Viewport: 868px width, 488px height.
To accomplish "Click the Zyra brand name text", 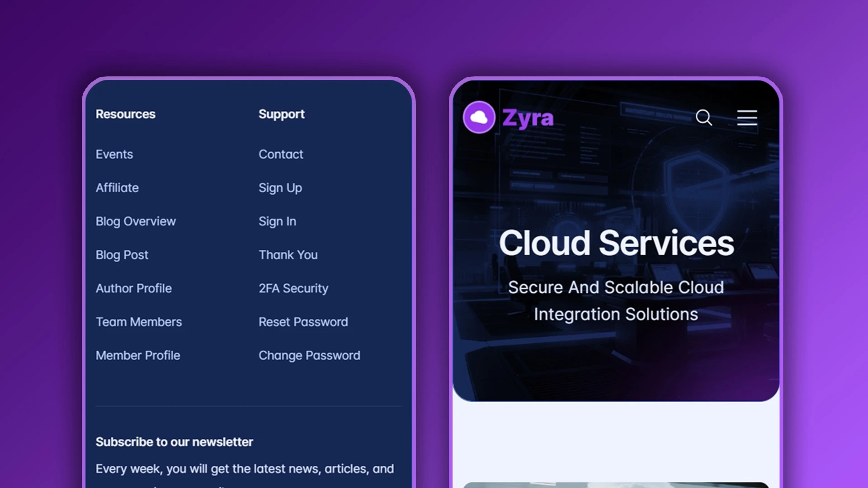I will pos(528,118).
